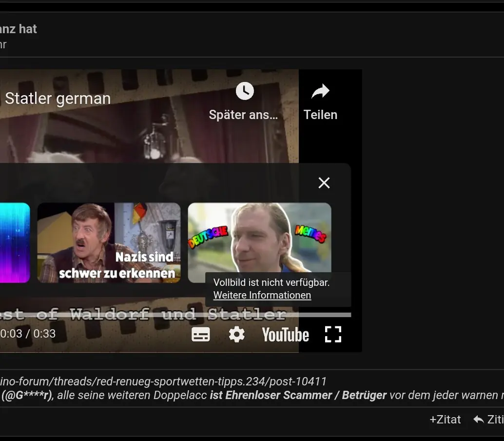Open the 'Nazis sind schwer zu erkennen' video thumbnail
504x441 pixels.
coord(109,242)
